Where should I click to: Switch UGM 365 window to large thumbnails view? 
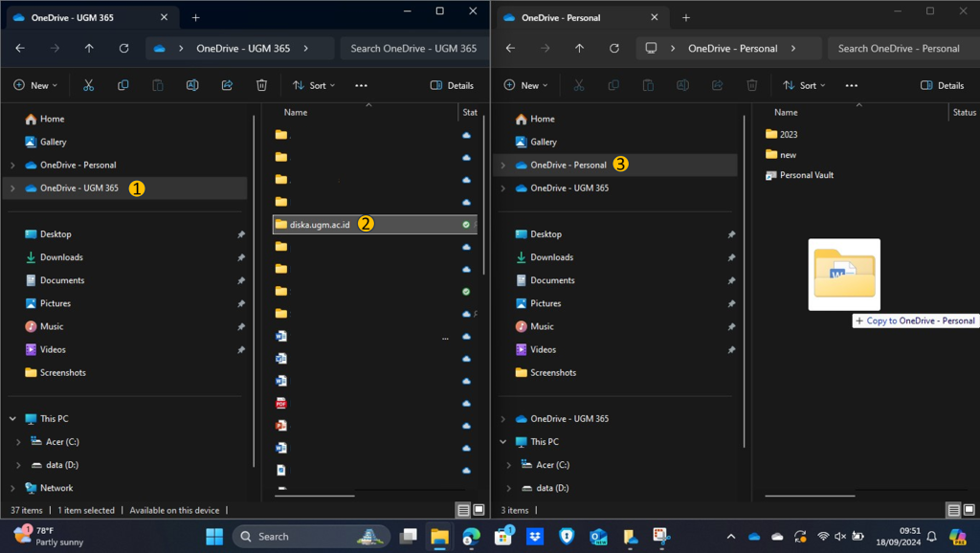pyautogui.click(x=479, y=510)
